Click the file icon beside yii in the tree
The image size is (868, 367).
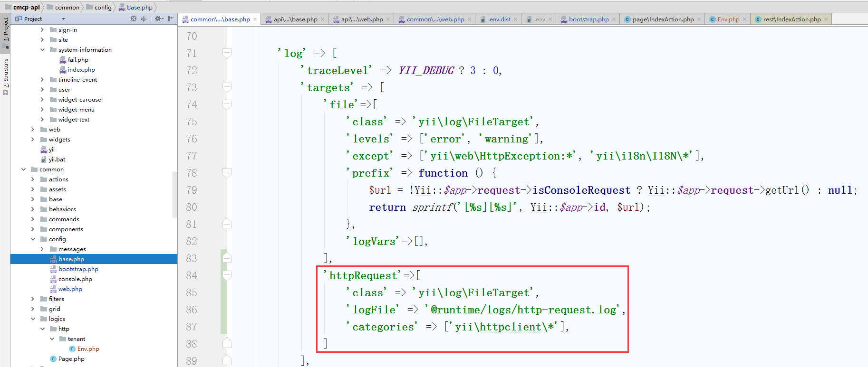(x=44, y=150)
